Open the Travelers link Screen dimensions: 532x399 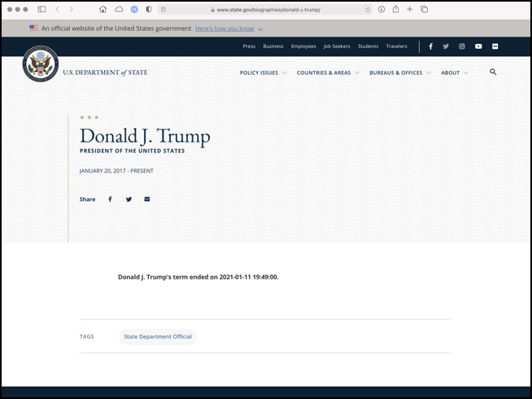pos(396,46)
